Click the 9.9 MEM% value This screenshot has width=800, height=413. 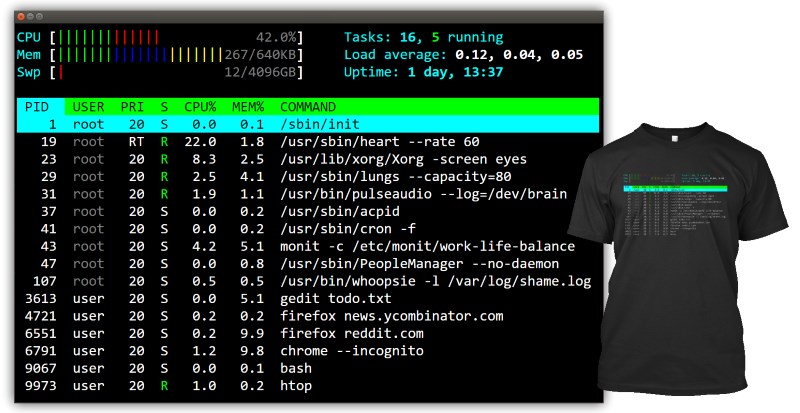coord(252,333)
